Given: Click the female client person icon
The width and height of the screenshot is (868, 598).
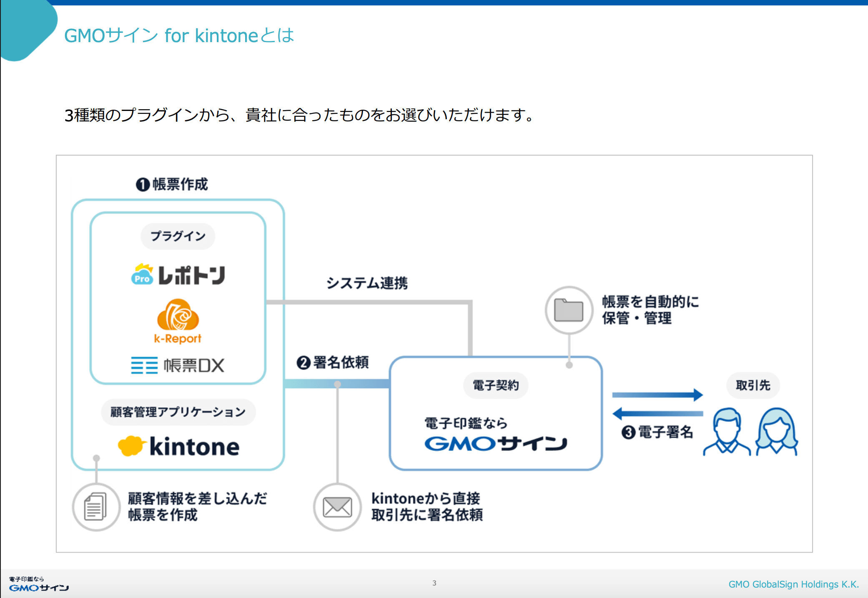Looking at the screenshot, I should (x=776, y=431).
